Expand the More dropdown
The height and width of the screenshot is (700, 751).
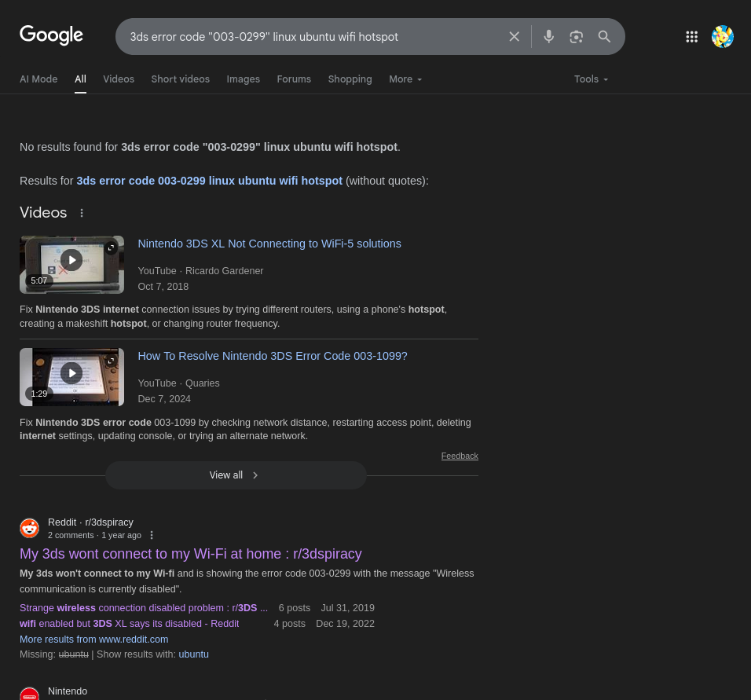(405, 79)
